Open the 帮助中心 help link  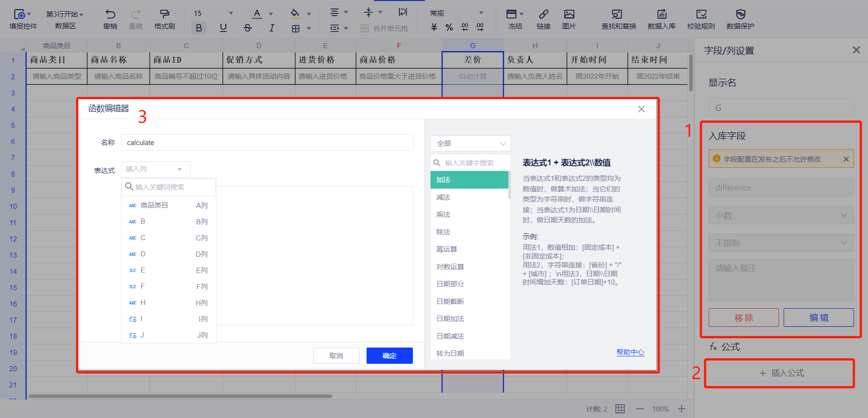(630, 352)
